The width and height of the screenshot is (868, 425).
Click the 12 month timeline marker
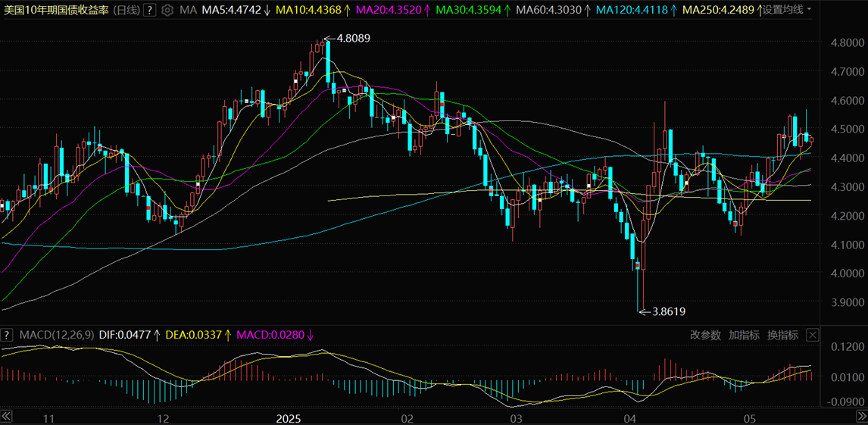pyautogui.click(x=163, y=418)
